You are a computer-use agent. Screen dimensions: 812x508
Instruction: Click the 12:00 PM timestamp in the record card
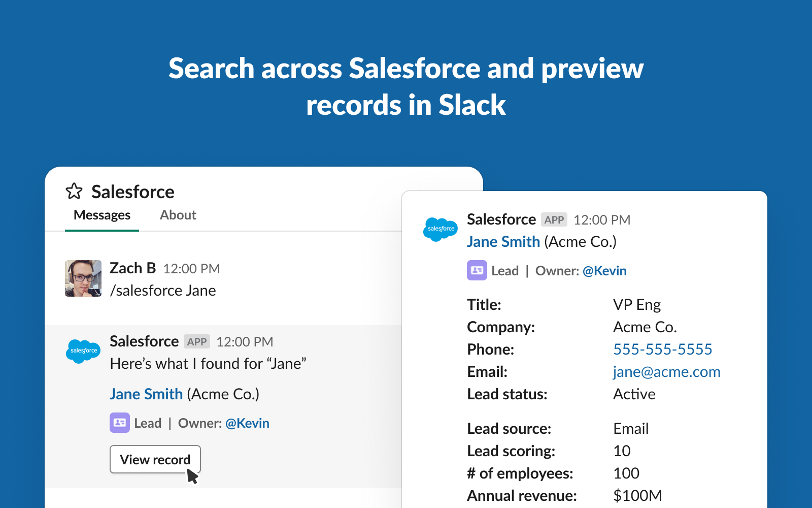pos(602,220)
